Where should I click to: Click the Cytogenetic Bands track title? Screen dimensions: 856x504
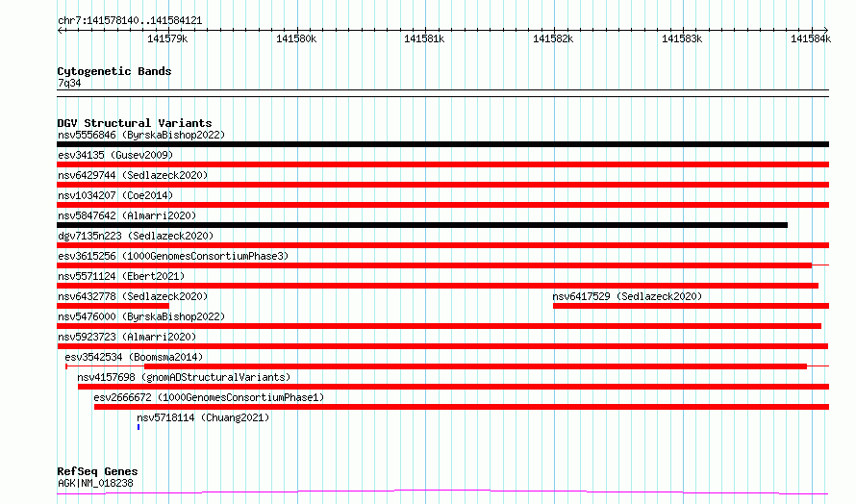coord(114,71)
